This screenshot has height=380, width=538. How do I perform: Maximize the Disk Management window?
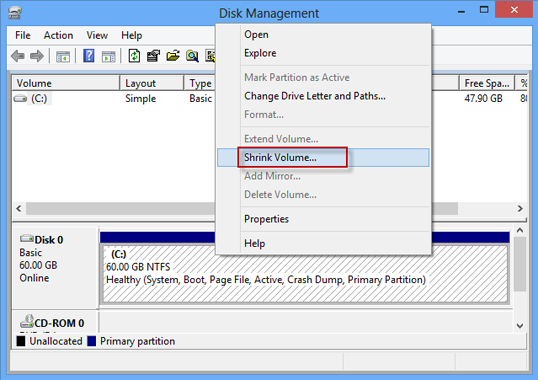point(484,10)
